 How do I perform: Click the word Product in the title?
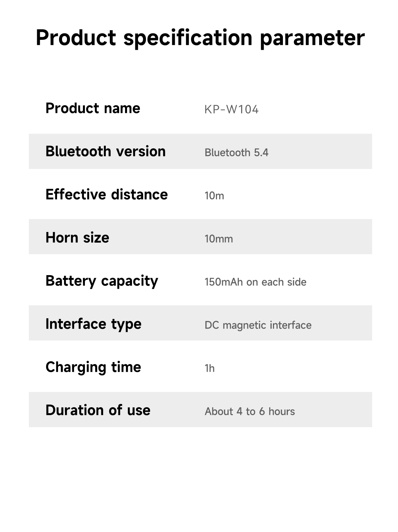76,38
